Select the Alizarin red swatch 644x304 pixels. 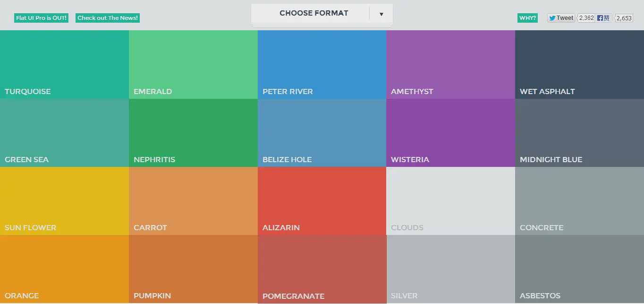coord(322,200)
